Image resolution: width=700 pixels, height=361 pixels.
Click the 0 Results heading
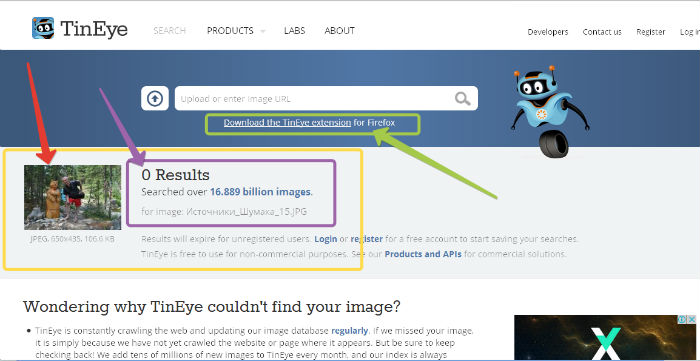tap(175, 174)
